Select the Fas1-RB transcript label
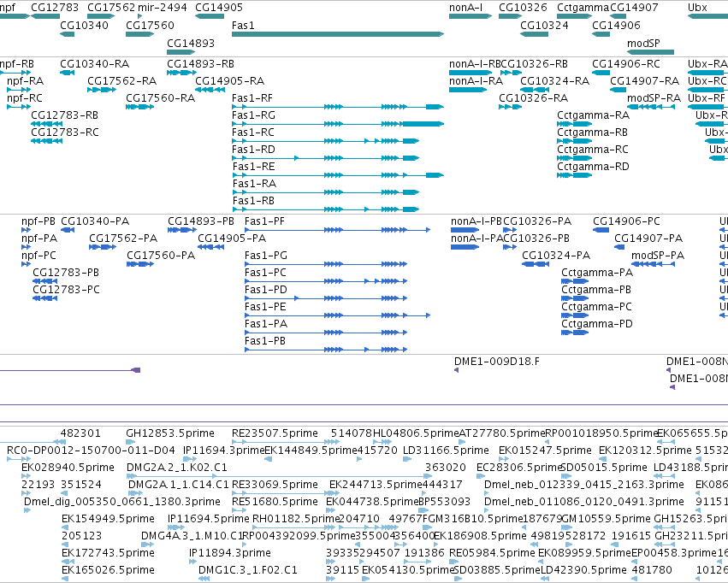Screen dimensions: 728x583 tap(253, 201)
